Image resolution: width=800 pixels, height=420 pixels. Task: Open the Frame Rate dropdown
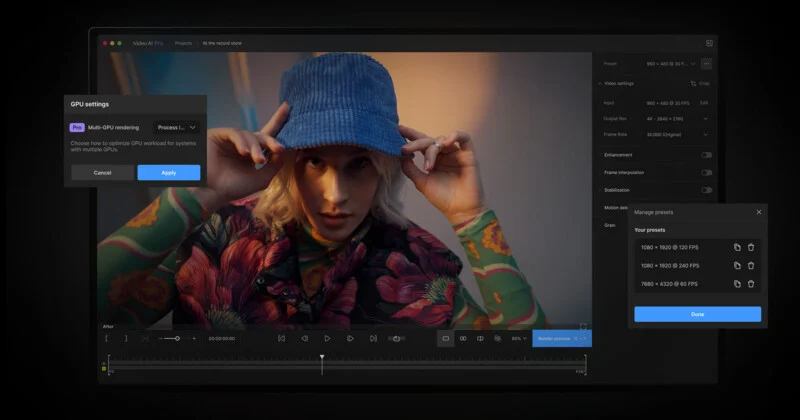point(677,135)
